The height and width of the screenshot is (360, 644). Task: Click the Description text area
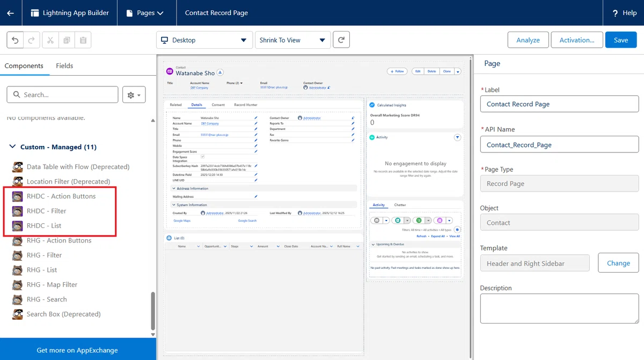point(559,308)
